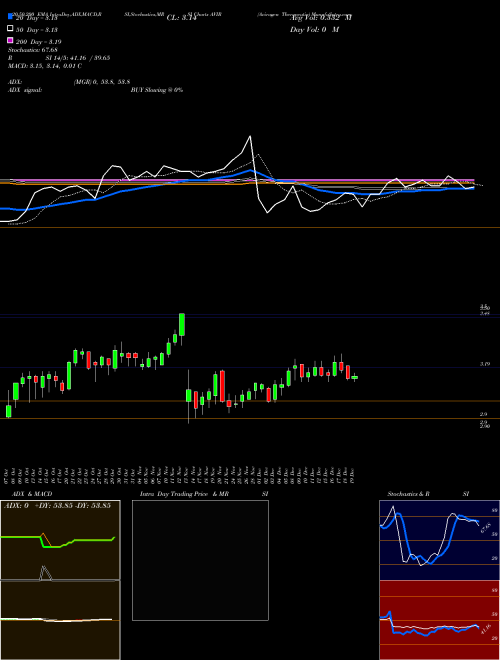
Task: Click the 'Avg Vol: 0.332 M' label
Action: 321,18
